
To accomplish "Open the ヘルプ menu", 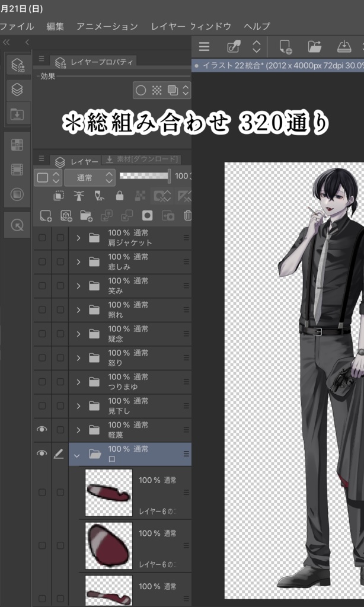I will click(x=257, y=26).
